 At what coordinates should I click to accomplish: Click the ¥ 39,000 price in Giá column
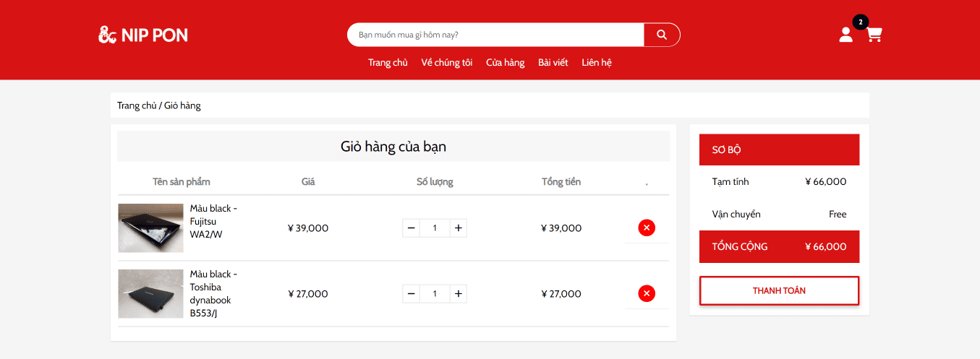point(308,228)
